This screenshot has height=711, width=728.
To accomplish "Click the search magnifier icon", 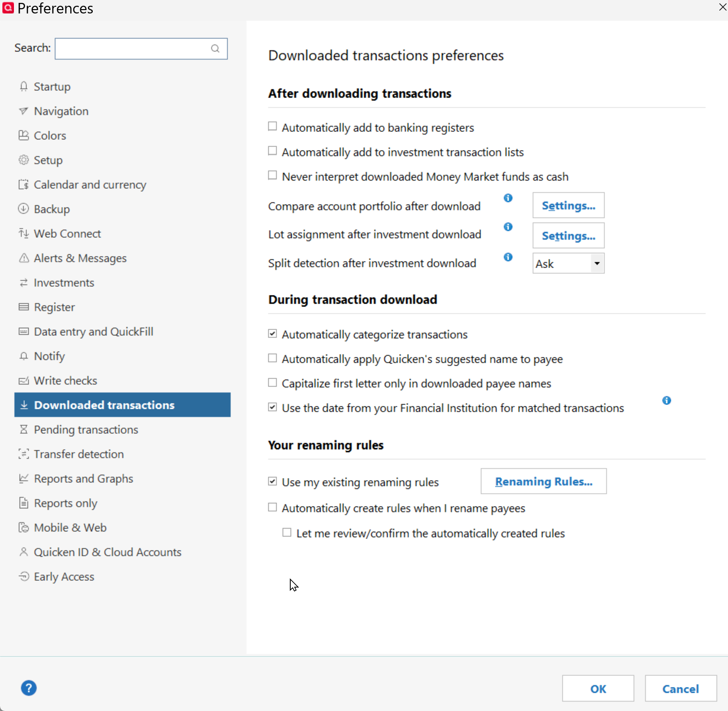I will pos(215,49).
